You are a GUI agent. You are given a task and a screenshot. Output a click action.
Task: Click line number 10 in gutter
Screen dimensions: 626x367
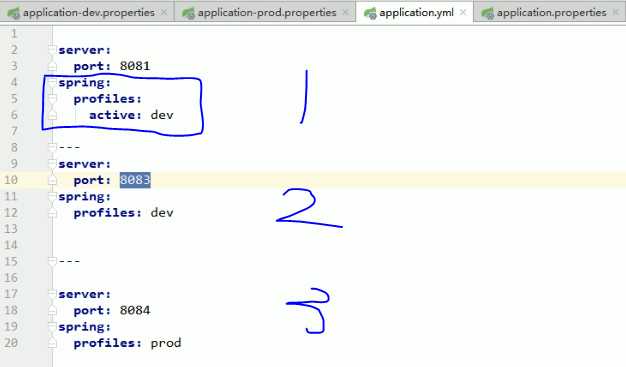tap(11, 180)
